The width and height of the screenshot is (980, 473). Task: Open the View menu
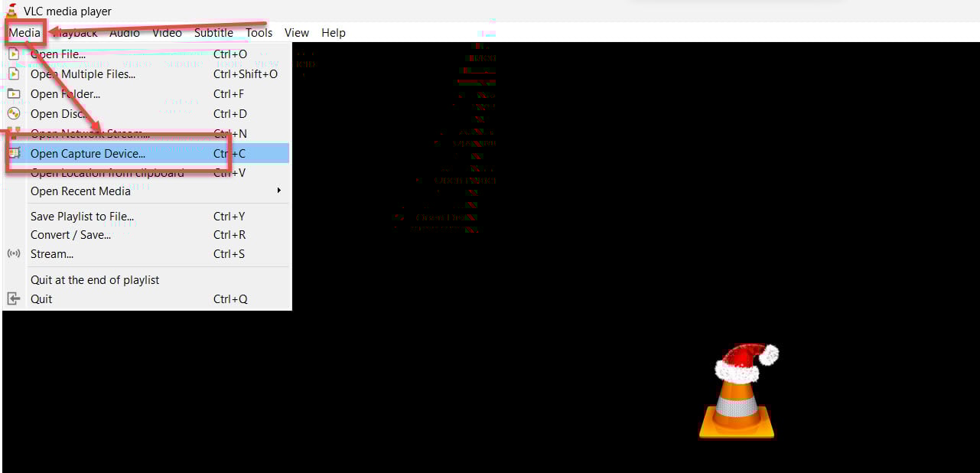pyautogui.click(x=297, y=33)
